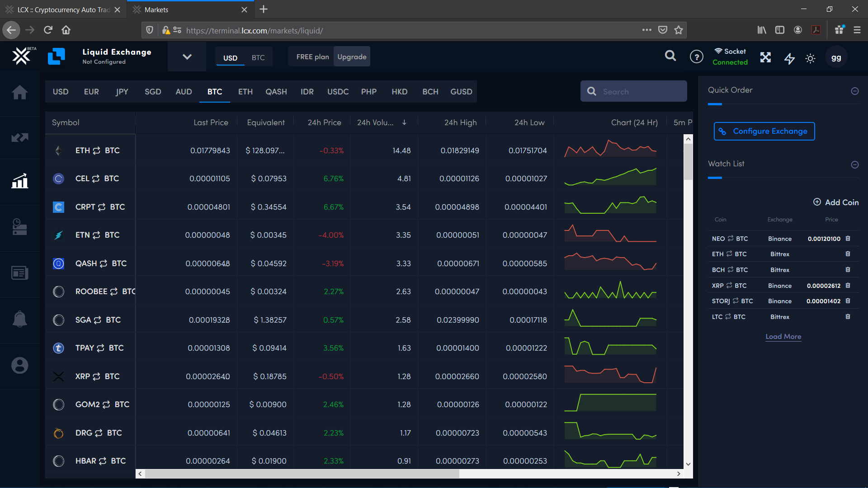Toggle light theme with sun icon
The height and width of the screenshot is (488, 868).
click(810, 58)
